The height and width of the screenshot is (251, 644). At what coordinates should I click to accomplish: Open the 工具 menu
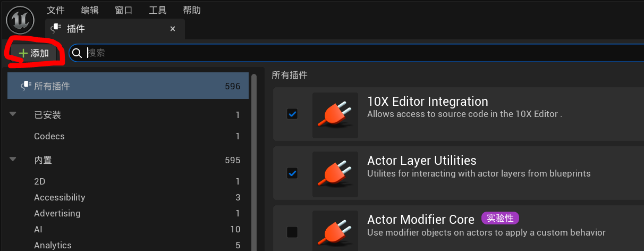158,10
